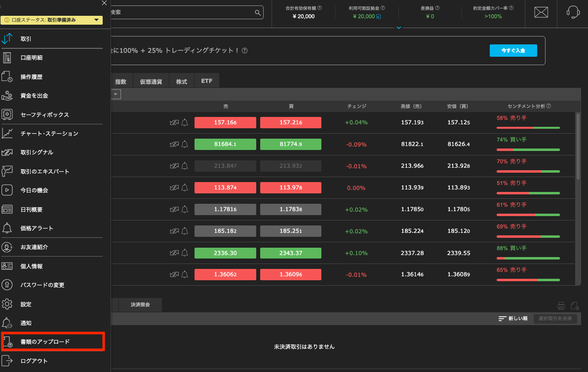
Task: Click the signal icon in the 157.166 row
Action: pos(174,122)
